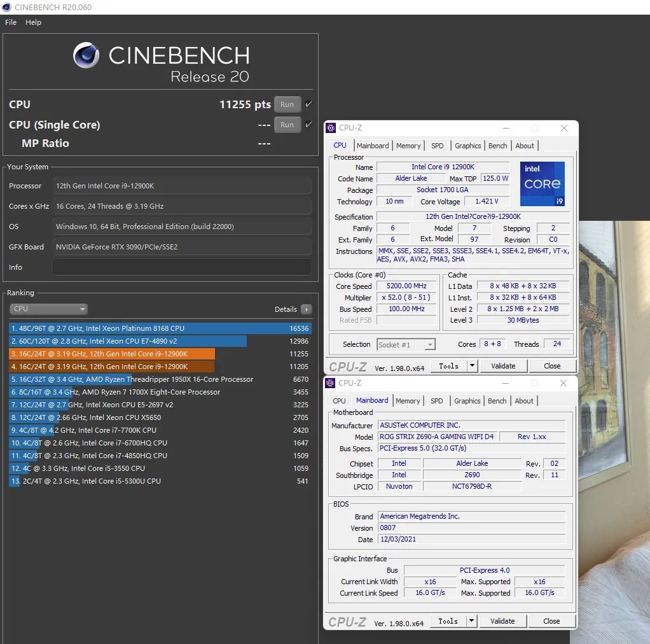Open the File menu in Cinebench
The image size is (650, 644).
tap(11, 22)
